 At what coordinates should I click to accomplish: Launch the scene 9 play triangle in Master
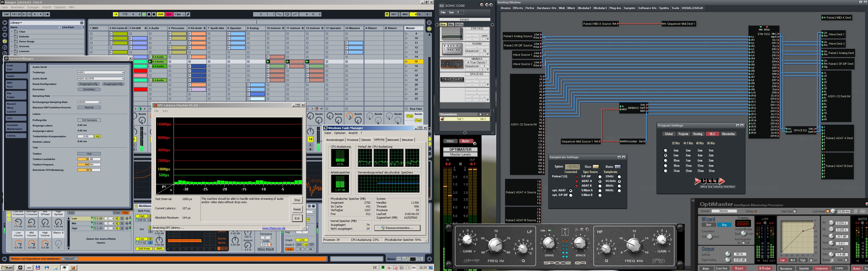pos(406,34)
